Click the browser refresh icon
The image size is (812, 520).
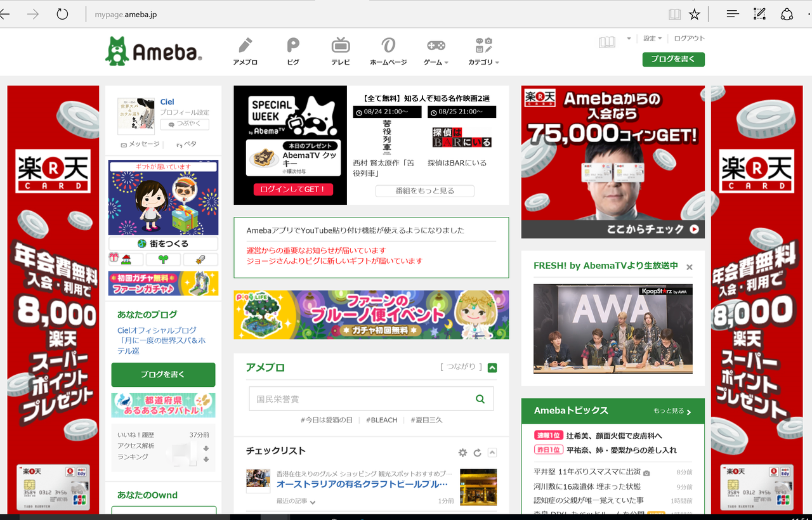(x=62, y=14)
